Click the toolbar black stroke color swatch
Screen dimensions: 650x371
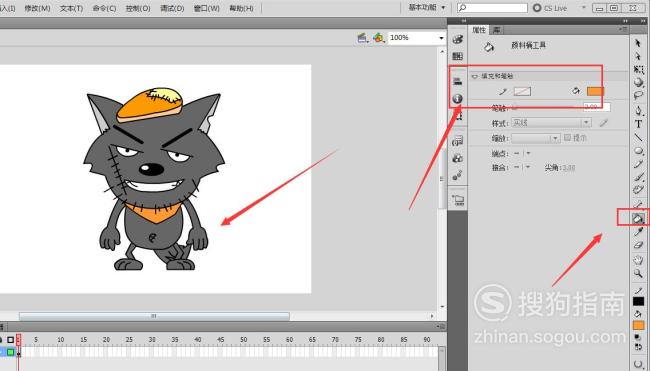point(638,301)
